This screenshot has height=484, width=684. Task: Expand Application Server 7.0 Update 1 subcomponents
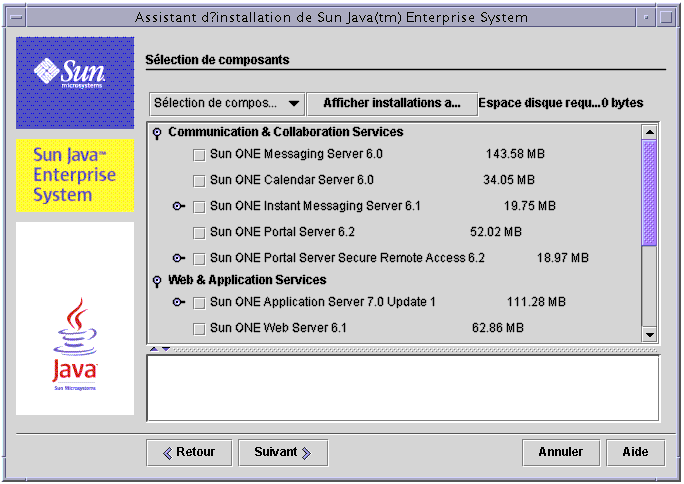point(178,302)
